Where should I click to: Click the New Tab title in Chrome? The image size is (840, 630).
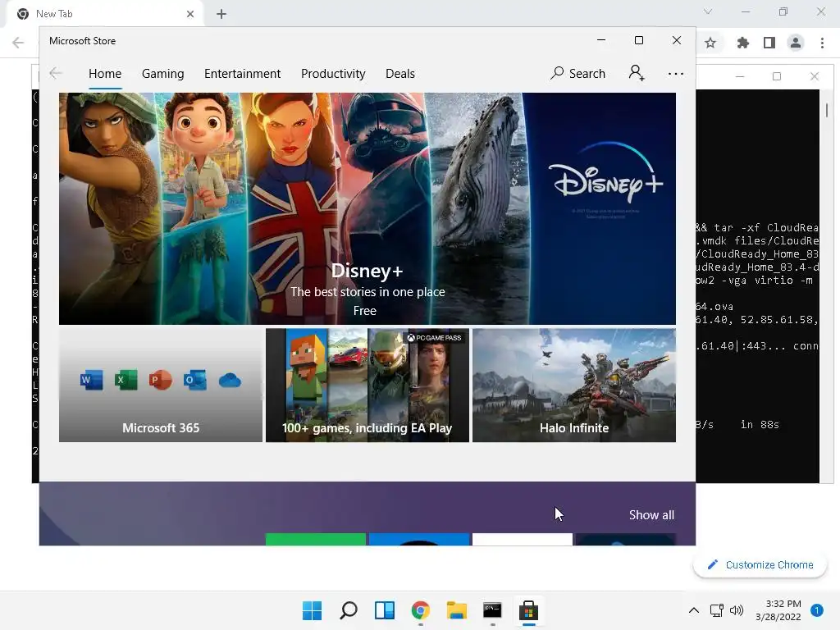pyautogui.click(x=54, y=14)
